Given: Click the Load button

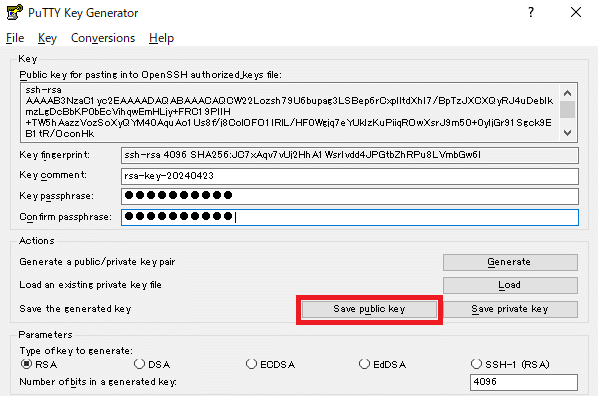Looking at the screenshot, I should [510, 285].
